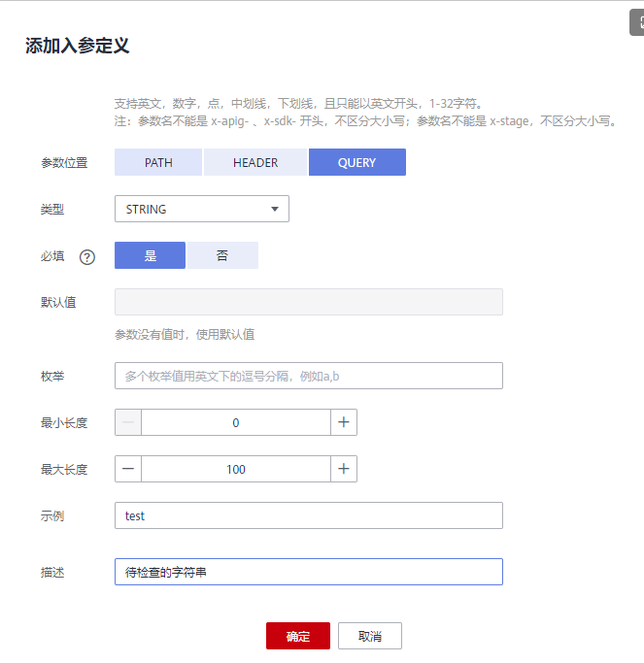Click the 描述 description input field
Screen dimensions: 644x663
(309, 572)
